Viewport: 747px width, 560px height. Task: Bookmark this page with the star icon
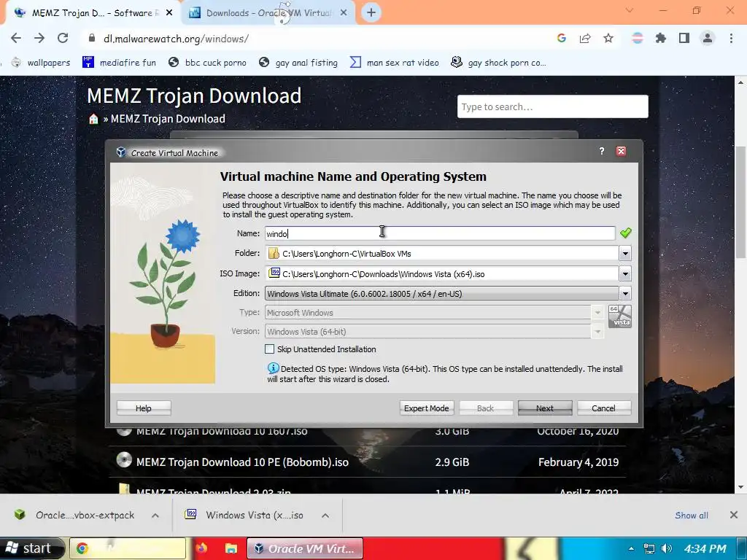(x=608, y=38)
